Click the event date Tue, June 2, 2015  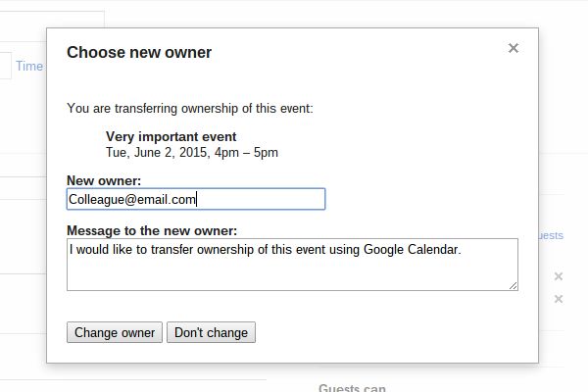point(158,153)
